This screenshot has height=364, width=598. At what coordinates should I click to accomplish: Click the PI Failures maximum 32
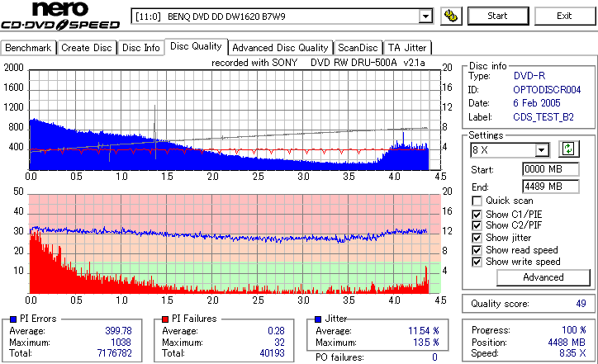[x=279, y=343]
